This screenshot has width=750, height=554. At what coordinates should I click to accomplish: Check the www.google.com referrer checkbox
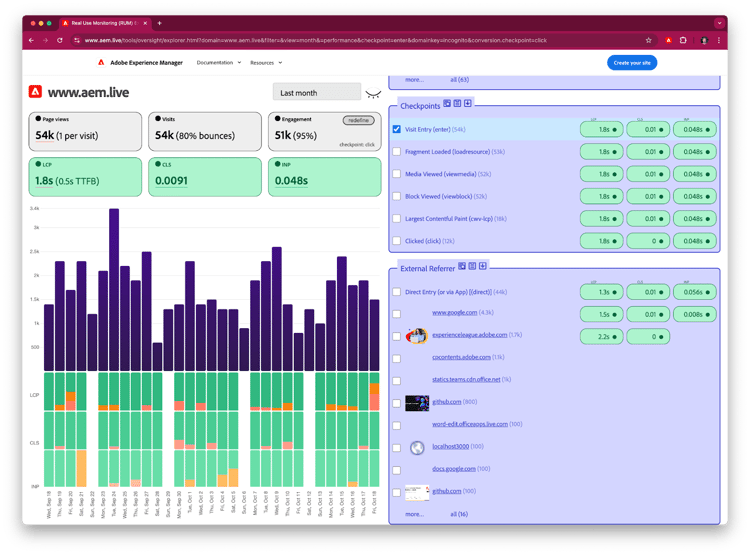pos(397,314)
